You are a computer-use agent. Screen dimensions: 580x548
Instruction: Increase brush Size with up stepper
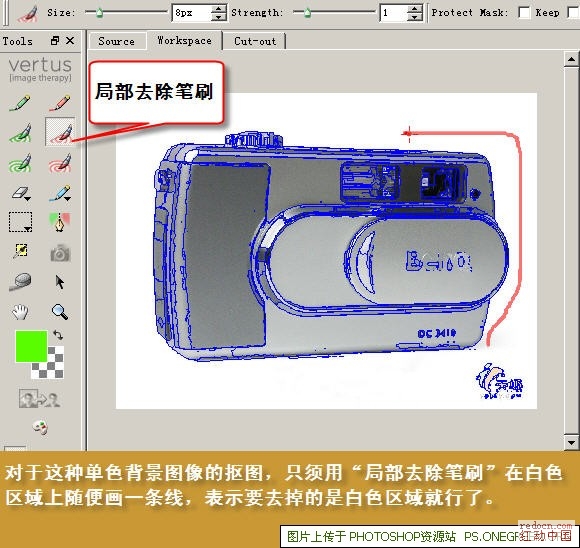(x=219, y=9)
